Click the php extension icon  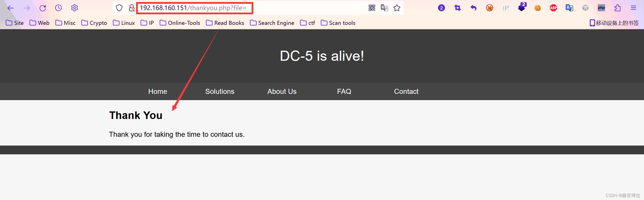pyautogui.click(x=601, y=8)
